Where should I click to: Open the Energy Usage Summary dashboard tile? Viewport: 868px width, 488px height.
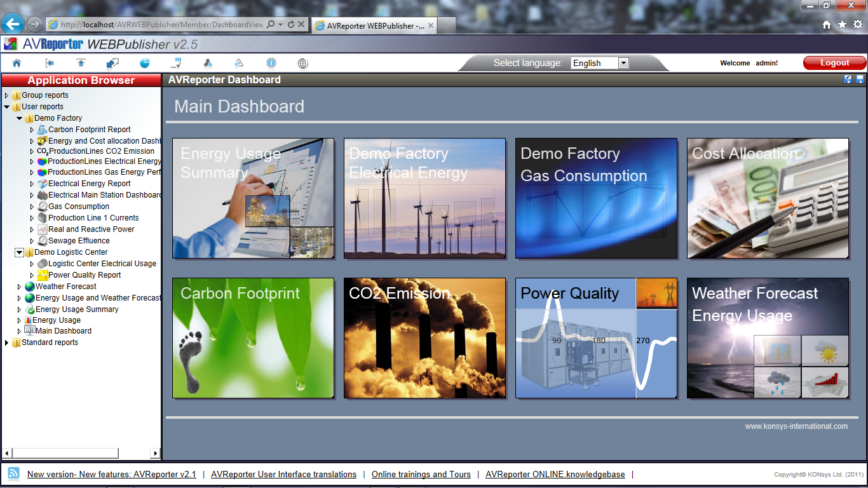[254, 198]
